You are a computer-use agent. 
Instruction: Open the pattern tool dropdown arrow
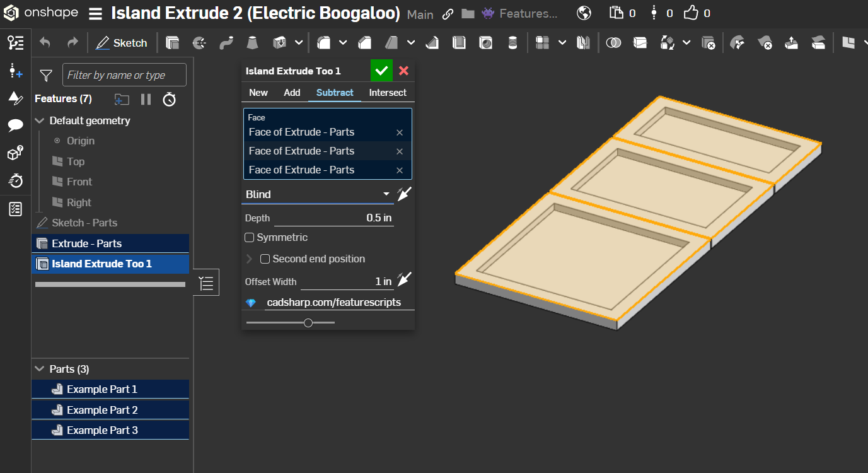[x=562, y=43]
